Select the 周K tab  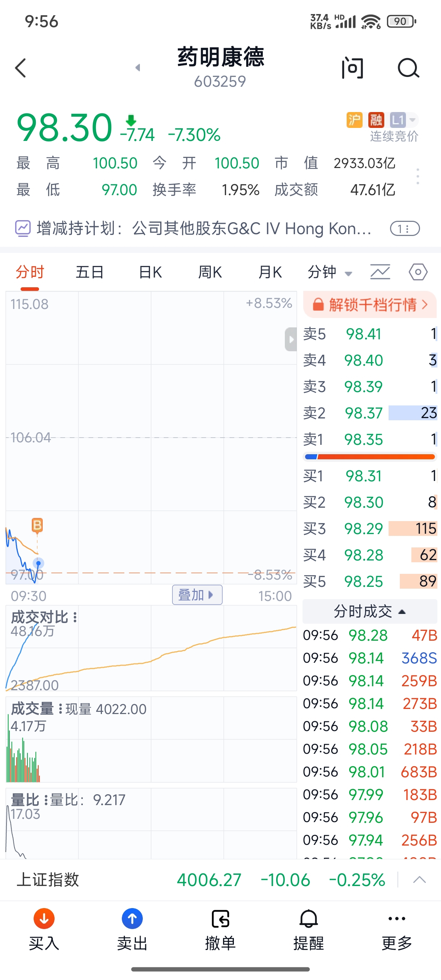pyautogui.click(x=210, y=272)
